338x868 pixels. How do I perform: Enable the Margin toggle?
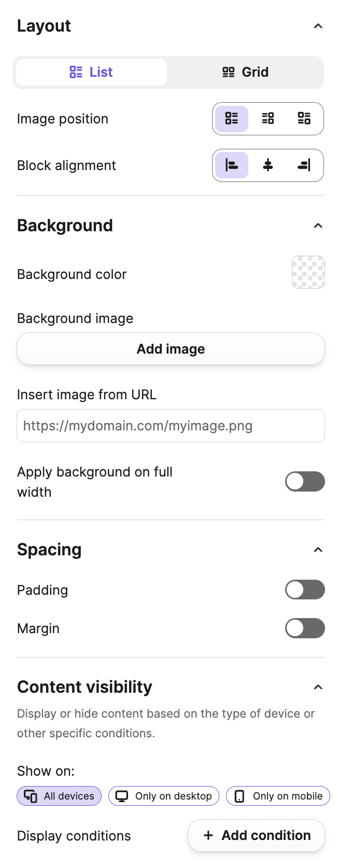click(305, 628)
